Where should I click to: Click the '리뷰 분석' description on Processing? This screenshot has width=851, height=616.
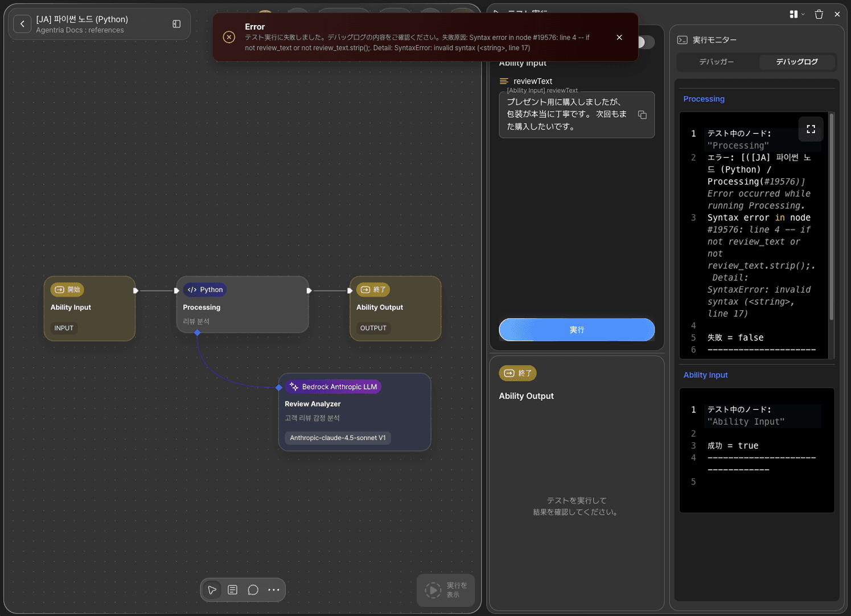[196, 322]
